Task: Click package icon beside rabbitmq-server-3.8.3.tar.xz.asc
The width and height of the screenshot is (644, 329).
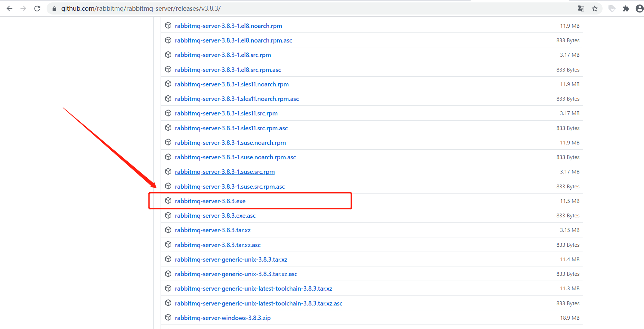Action: point(168,245)
